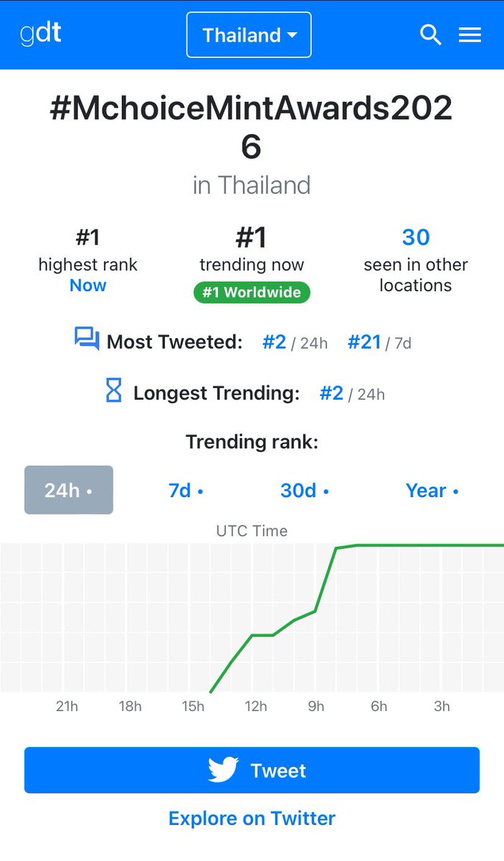The width and height of the screenshot is (504, 861).
Task: Click the gdt logo
Action: click(41, 34)
